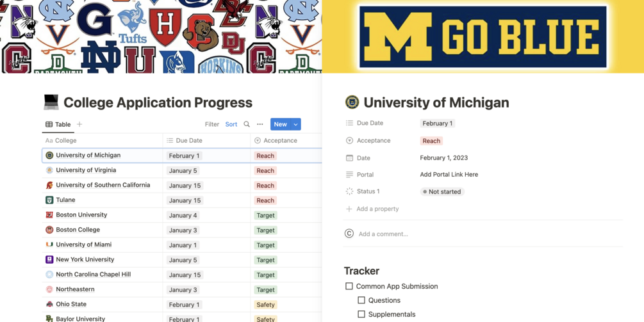This screenshot has width=644, height=322.
Task: Click Add a property
Action: click(x=377, y=209)
